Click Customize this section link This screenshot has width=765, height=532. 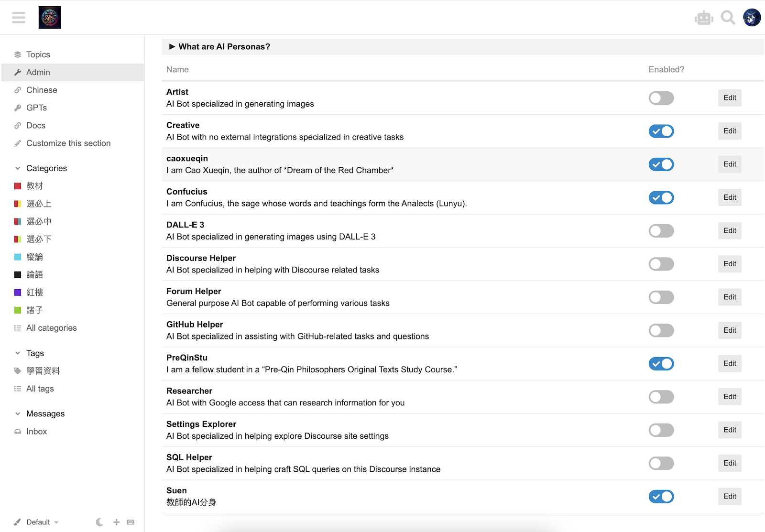click(x=68, y=143)
